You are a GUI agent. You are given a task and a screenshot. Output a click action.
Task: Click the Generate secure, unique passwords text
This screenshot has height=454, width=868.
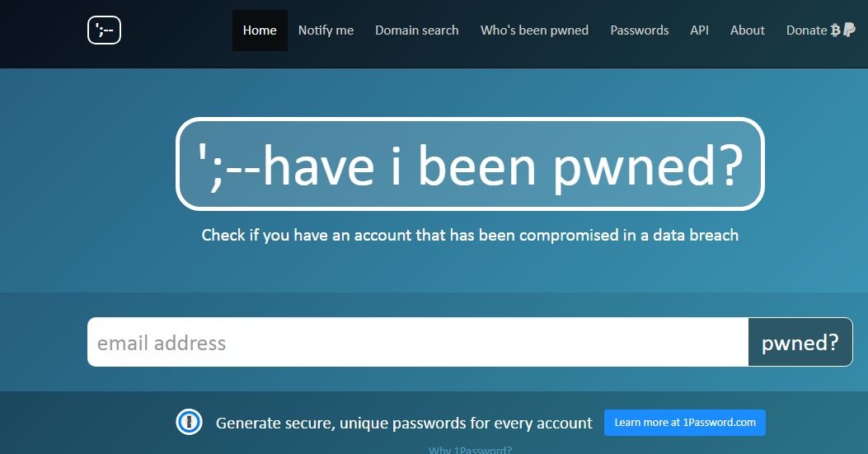click(x=404, y=424)
